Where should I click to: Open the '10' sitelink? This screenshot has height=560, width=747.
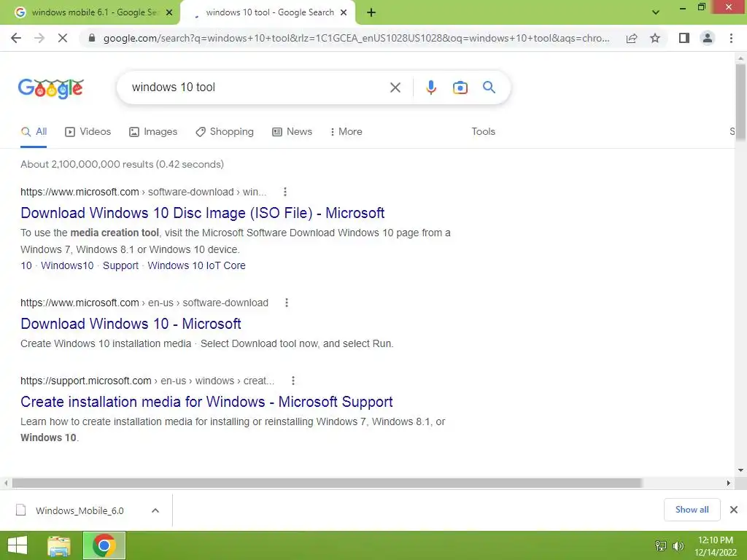[26, 265]
